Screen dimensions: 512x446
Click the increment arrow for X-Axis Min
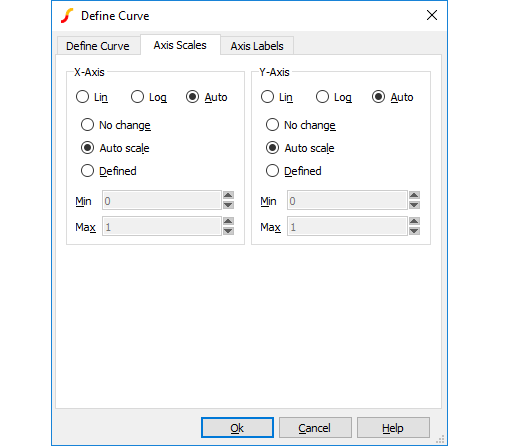tap(228, 195)
